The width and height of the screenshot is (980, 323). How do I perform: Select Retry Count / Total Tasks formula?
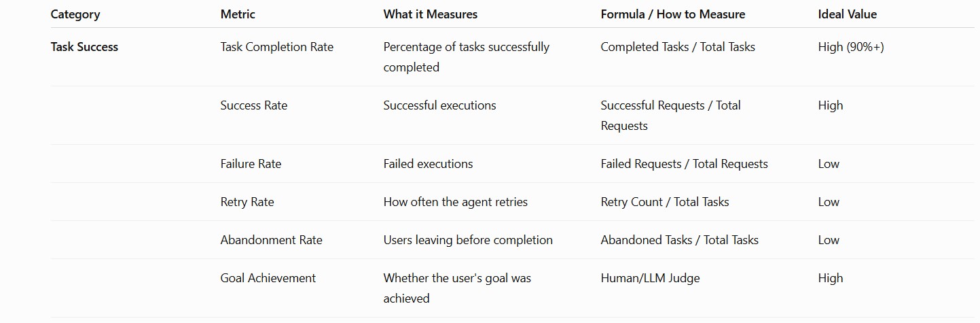point(665,202)
